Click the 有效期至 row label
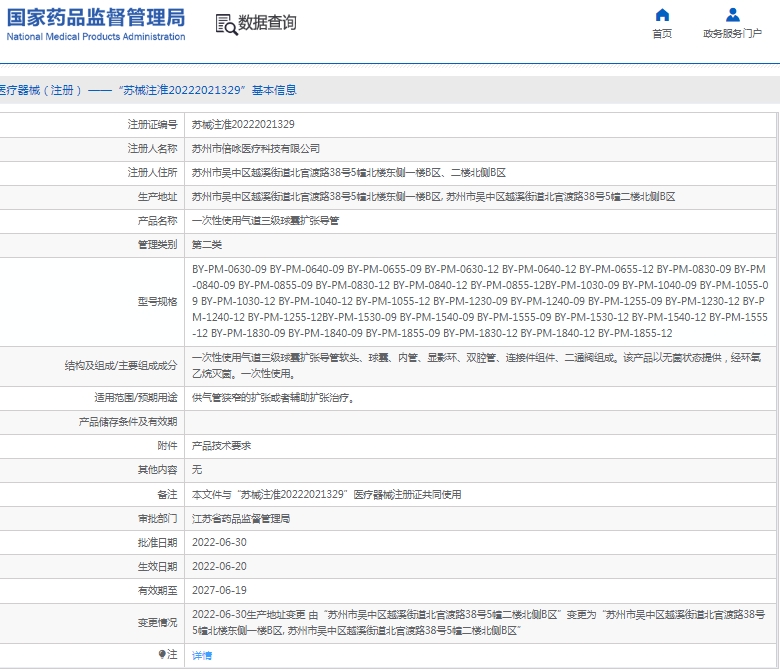This screenshot has width=780, height=671. 157,590
